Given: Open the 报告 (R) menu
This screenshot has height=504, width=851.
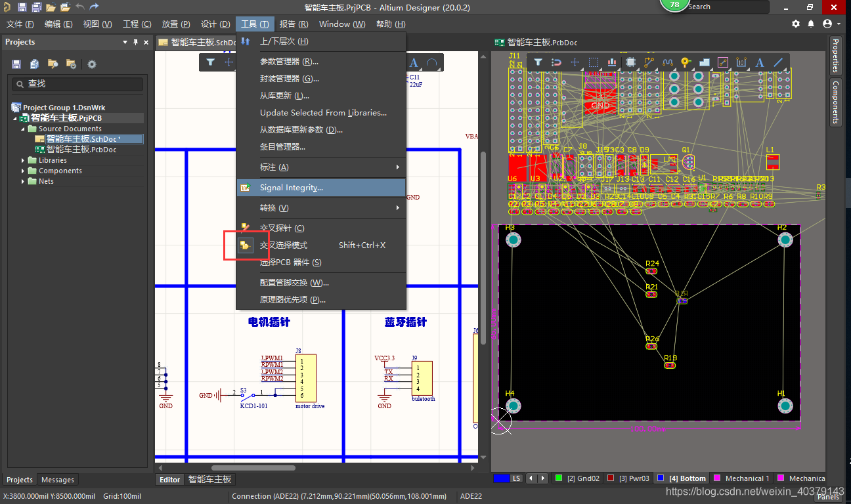Looking at the screenshot, I should point(294,24).
